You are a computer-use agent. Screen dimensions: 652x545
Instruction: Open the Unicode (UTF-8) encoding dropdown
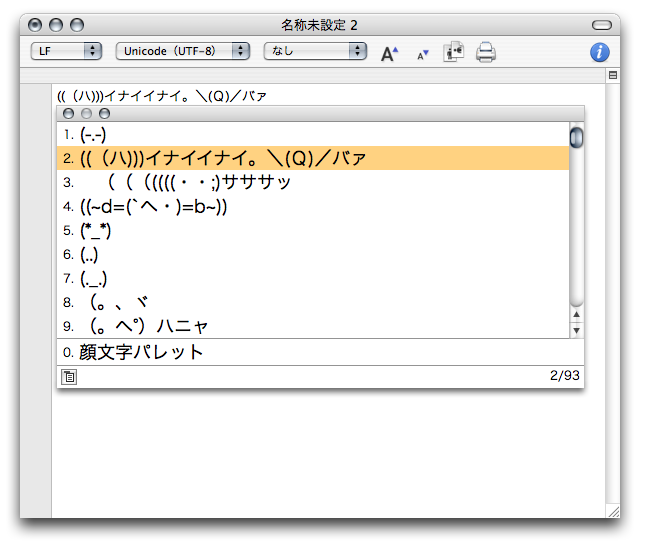tap(183, 51)
